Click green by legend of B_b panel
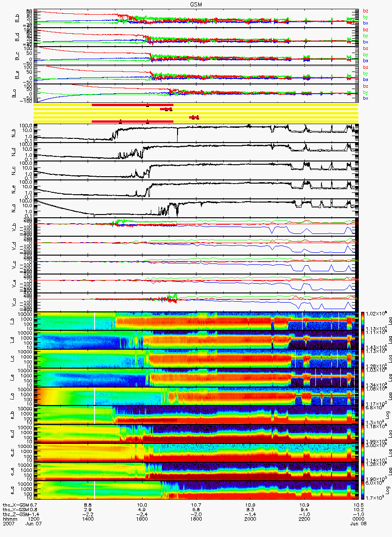Screen dimensions: 392x537 [x=366, y=17]
